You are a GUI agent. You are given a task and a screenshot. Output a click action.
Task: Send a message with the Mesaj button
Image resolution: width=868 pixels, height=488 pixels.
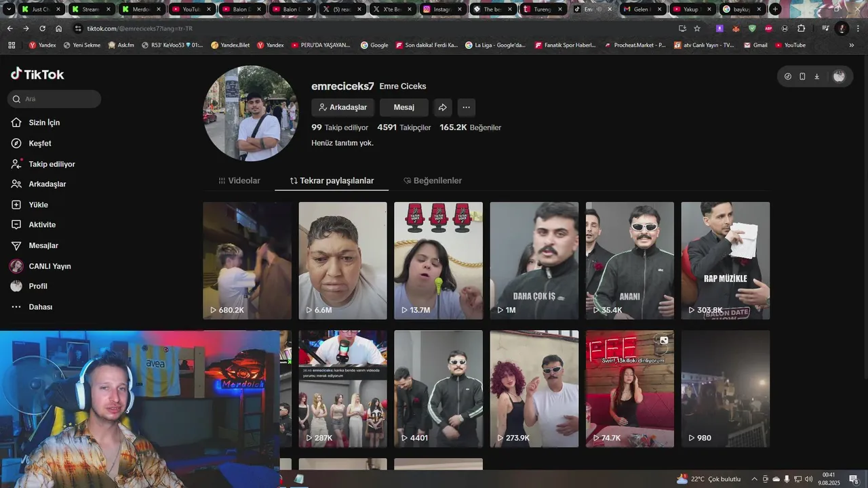point(404,107)
